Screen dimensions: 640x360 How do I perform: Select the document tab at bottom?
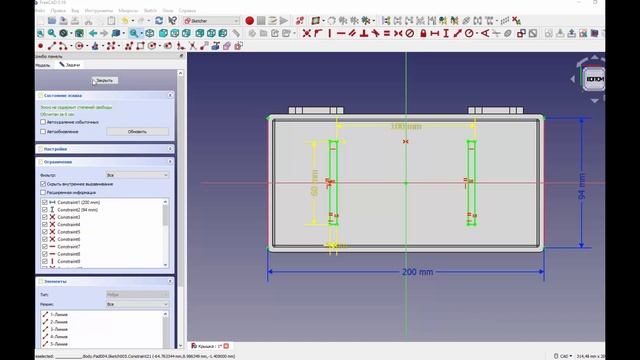pyautogui.click(x=210, y=346)
